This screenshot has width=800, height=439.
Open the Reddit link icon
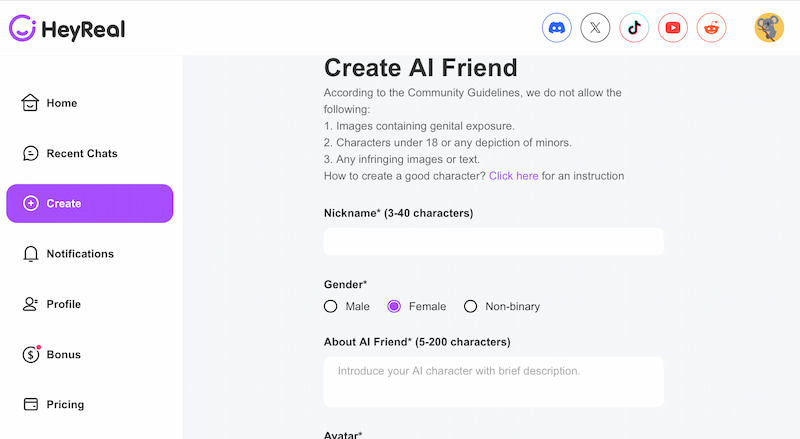point(712,28)
